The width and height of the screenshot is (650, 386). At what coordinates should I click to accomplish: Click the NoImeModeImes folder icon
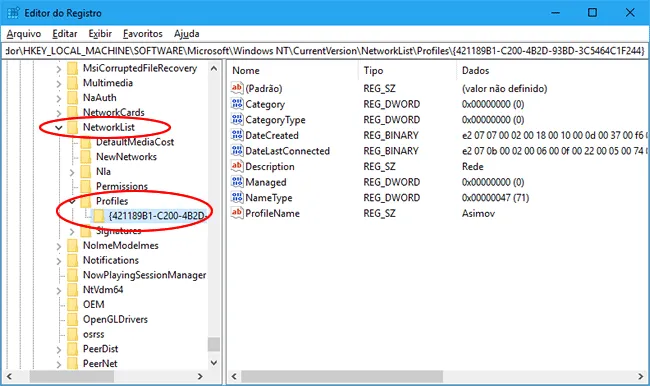pos(73,245)
